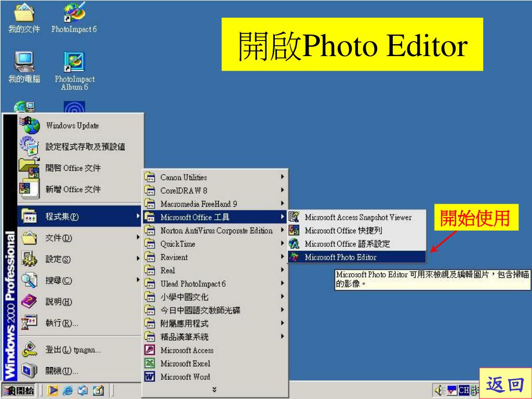Expand 設定(S) submenu arrow
This screenshot has width=532, height=399.
138,259
